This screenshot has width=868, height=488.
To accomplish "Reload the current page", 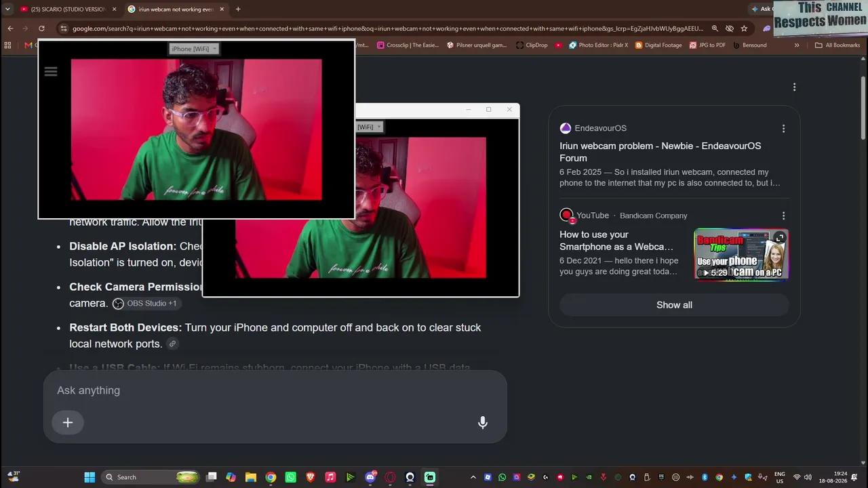I will tap(41, 28).
